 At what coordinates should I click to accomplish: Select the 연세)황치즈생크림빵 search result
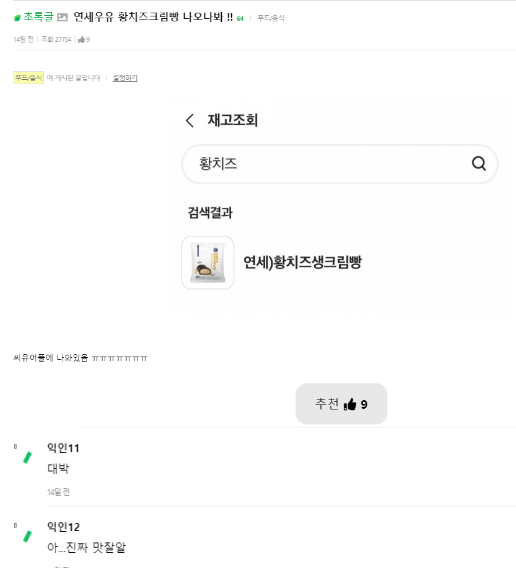[302, 262]
